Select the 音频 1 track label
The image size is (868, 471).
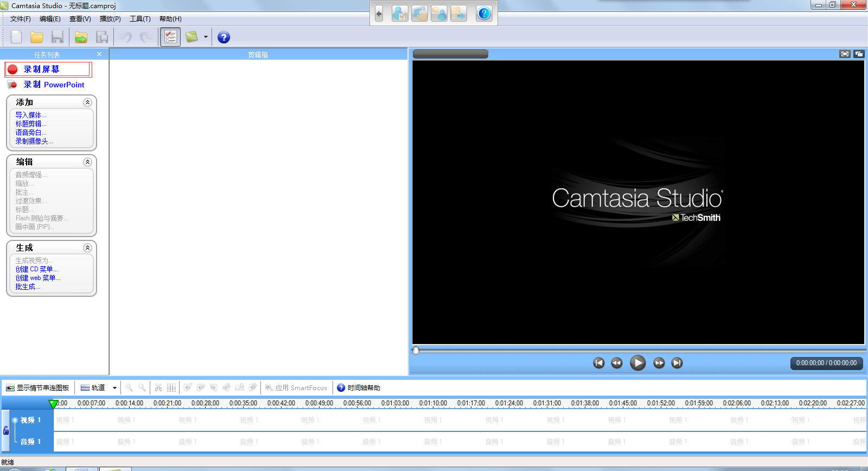click(x=31, y=442)
